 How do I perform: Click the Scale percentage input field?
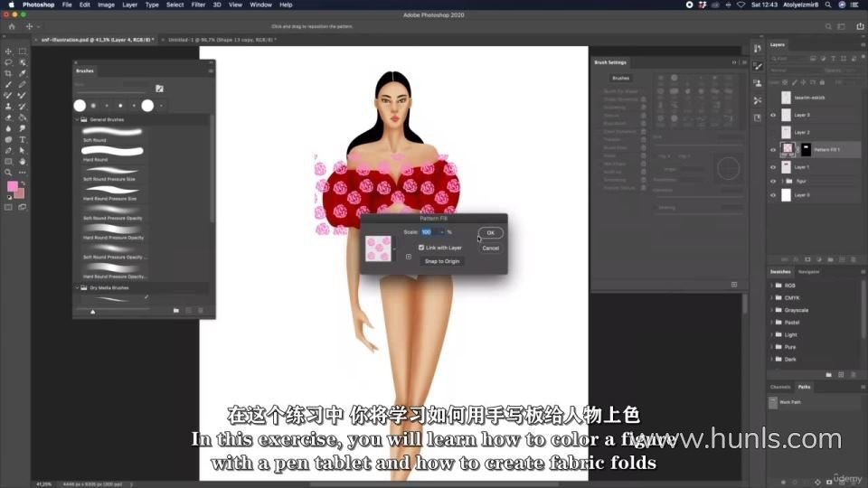pyautogui.click(x=429, y=232)
